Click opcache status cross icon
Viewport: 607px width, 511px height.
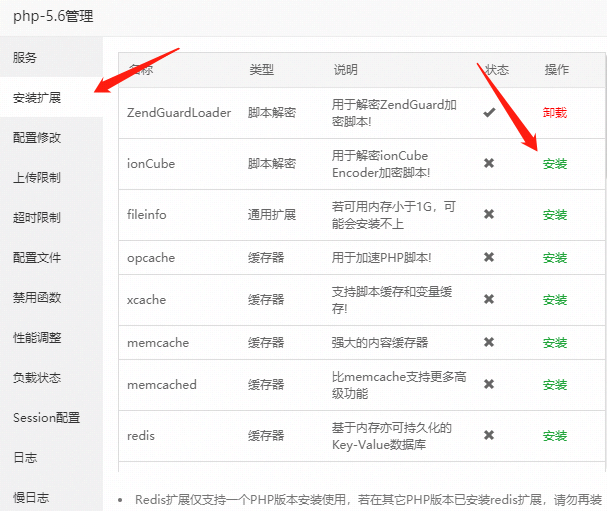click(489, 257)
